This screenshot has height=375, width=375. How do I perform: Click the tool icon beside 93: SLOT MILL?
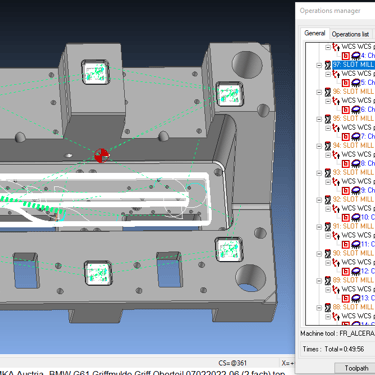pyautogui.click(x=328, y=172)
